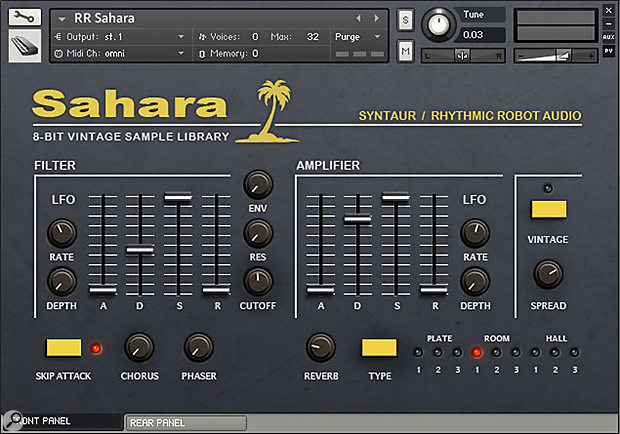Click the SPREAD knob
The height and width of the screenshot is (434, 620).
click(548, 274)
